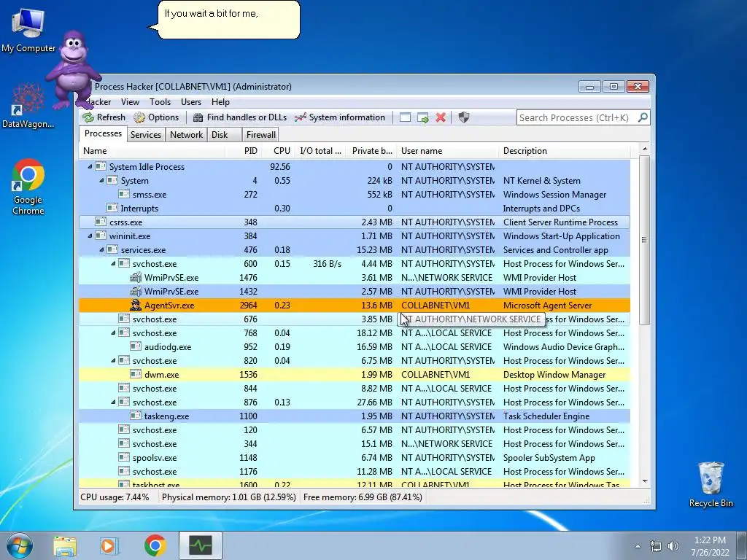Image resolution: width=747 pixels, height=560 pixels.
Task: Collapse the System Idle Process tree
Action: tap(90, 167)
